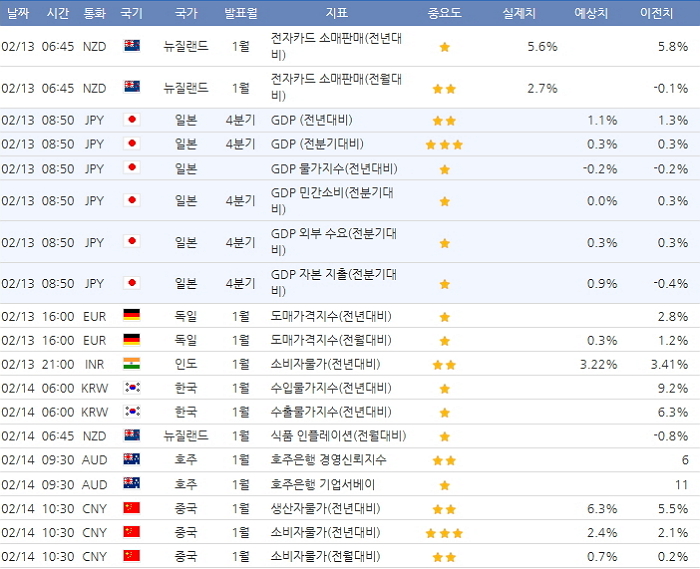Click the Japan flag in the GDP (전분기대비) row

click(132, 143)
